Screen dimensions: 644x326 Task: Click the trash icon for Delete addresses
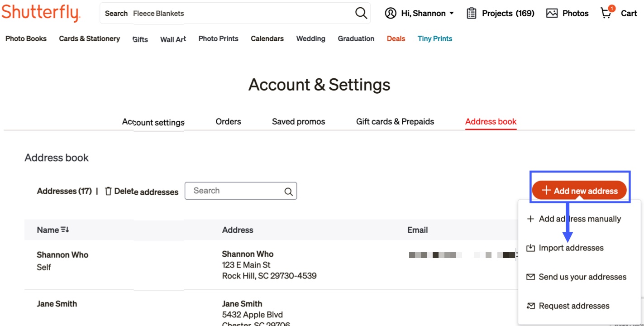pyautogui.click(x=108, y=191)
